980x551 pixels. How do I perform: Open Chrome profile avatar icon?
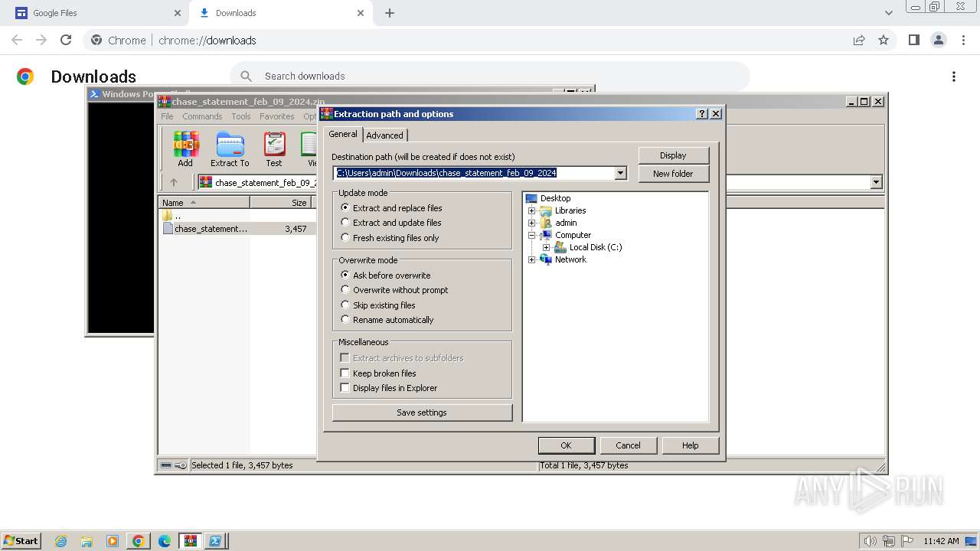pos(938,40)
